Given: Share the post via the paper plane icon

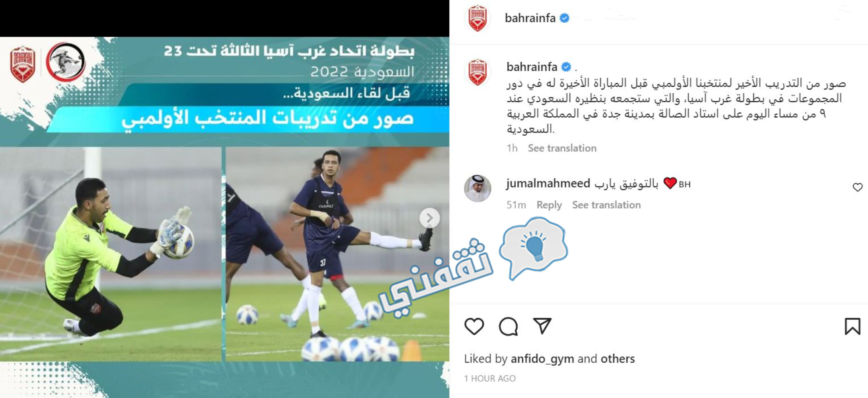Looking at the screenshot, I should pyautogui.click(x=542, y=326).
